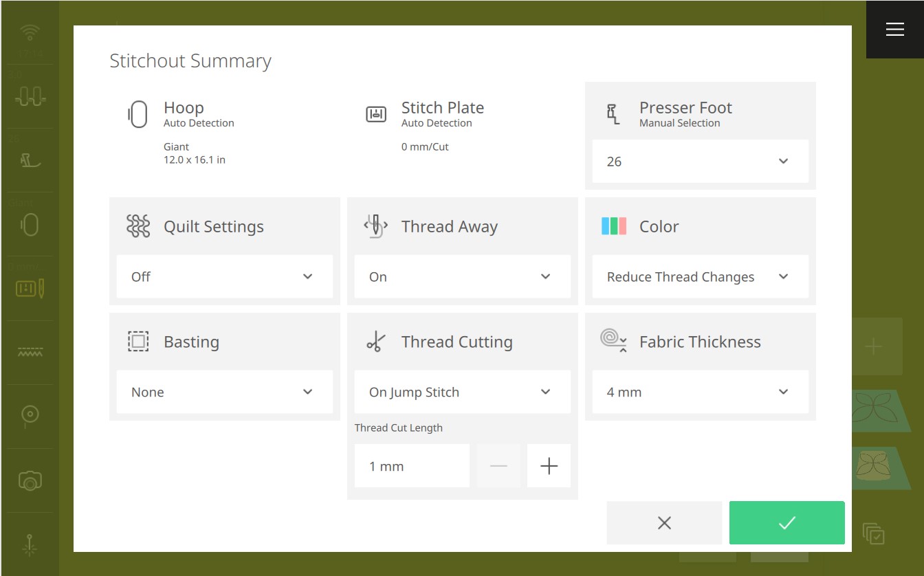The height and width of the screenshot is (576, 924).
Task: Click the Presser Foot icon
Action: click(613, 114)
